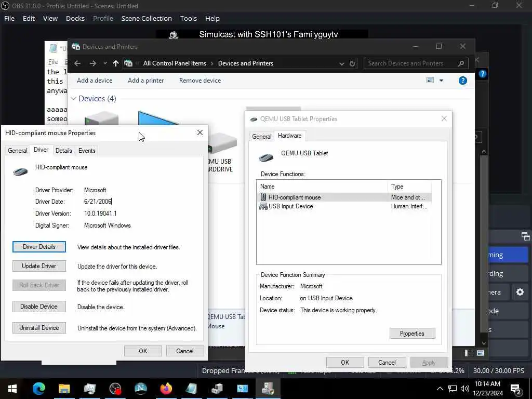This screenshot has height=399, width=532.
Task: Open the OBS Help menu
Action: [x=212, y=18]
